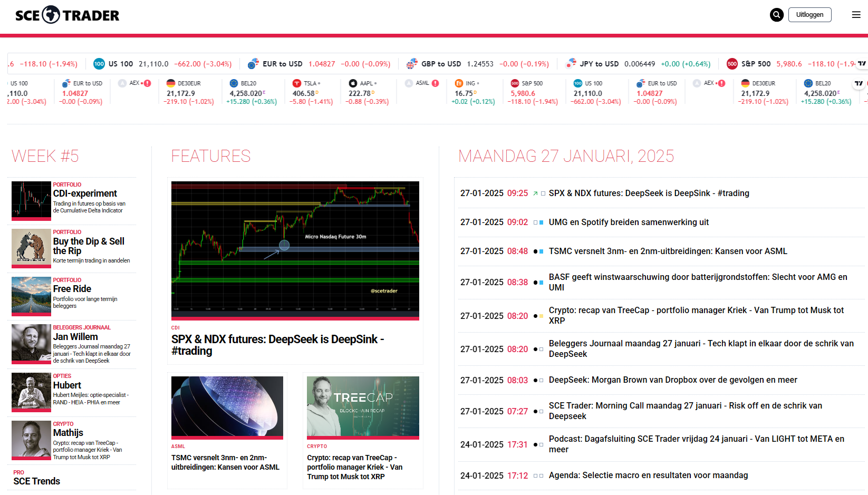868x495 pixels.
Task: Open Hubert opties article
Action: 67,385
